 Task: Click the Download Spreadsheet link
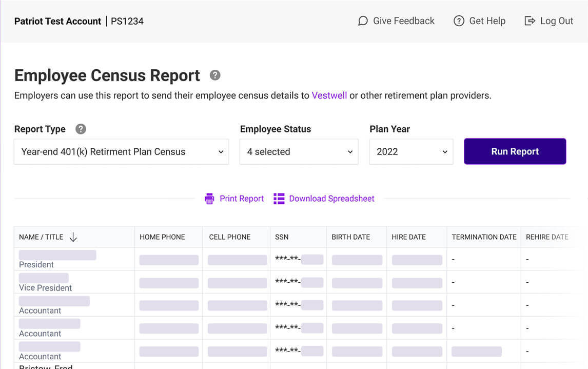(332, 199)
